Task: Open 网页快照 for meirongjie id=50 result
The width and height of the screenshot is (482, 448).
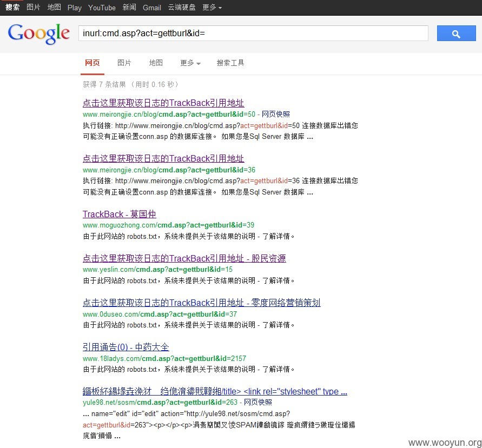Action: tap(276, 114)
